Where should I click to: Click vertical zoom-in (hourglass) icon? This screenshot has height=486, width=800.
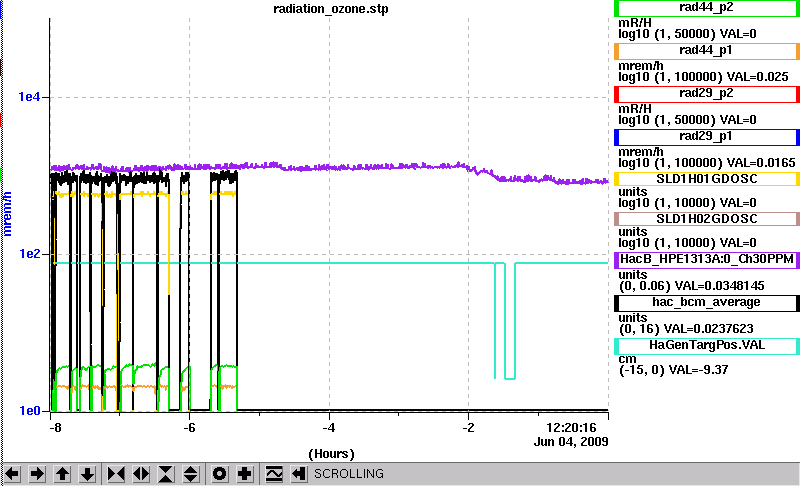click(x=166, y=474)
